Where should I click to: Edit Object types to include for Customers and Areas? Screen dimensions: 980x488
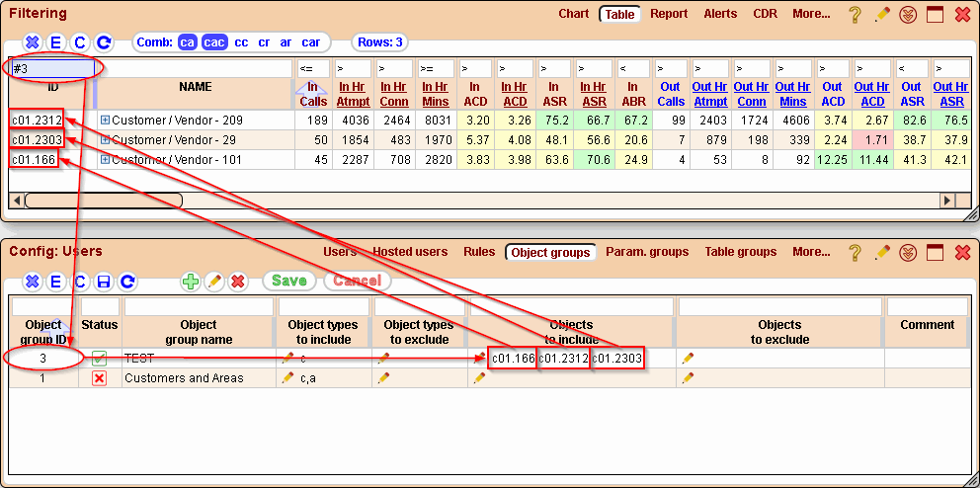click(x=287, y=378)
